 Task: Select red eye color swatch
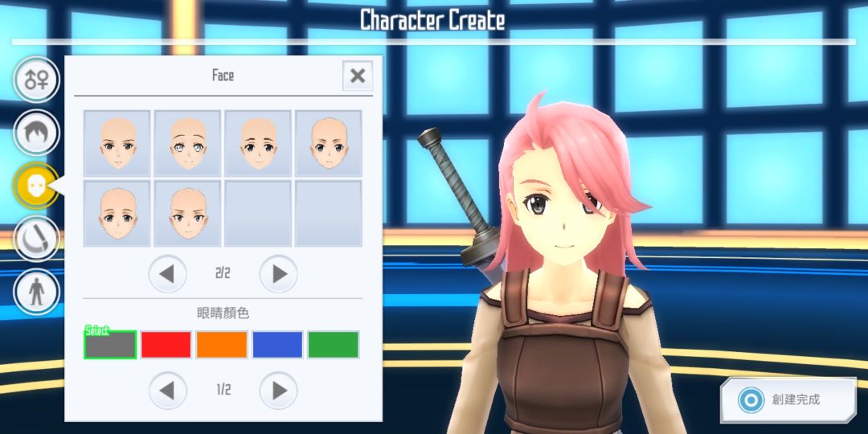(166, 345)
